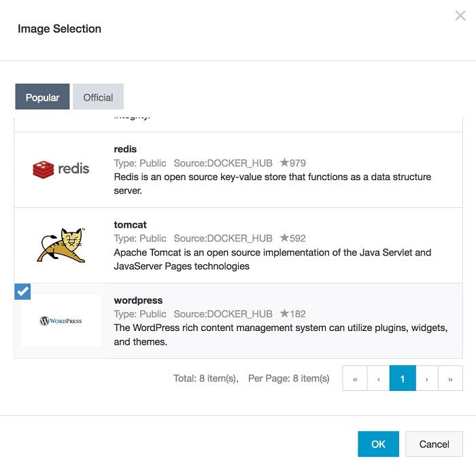Click the WordPress logo thumbnail
The width and height of the screenshot is (476, 469).
[61, 321]
